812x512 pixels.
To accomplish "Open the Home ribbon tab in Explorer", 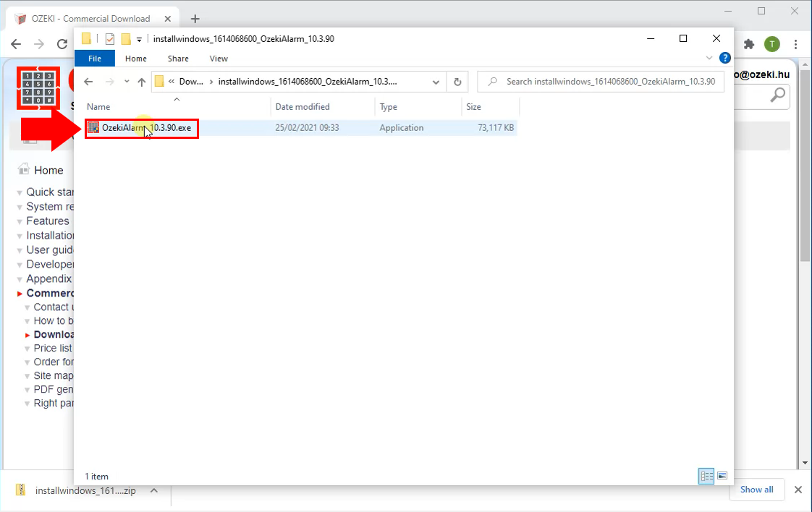I will pyautogui.click(x=135, y=59).
